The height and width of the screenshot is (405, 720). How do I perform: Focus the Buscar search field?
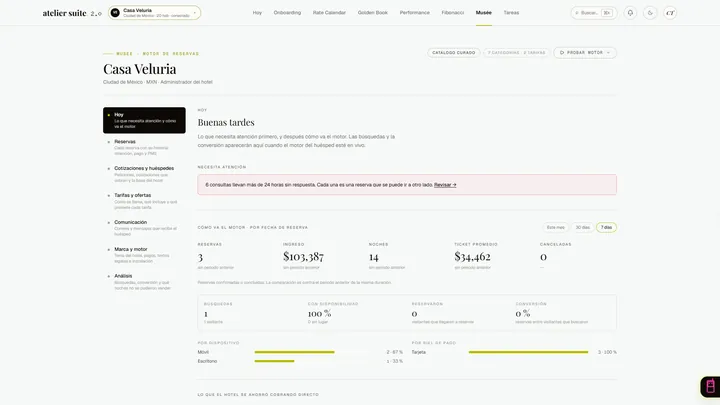coord(594,13)
